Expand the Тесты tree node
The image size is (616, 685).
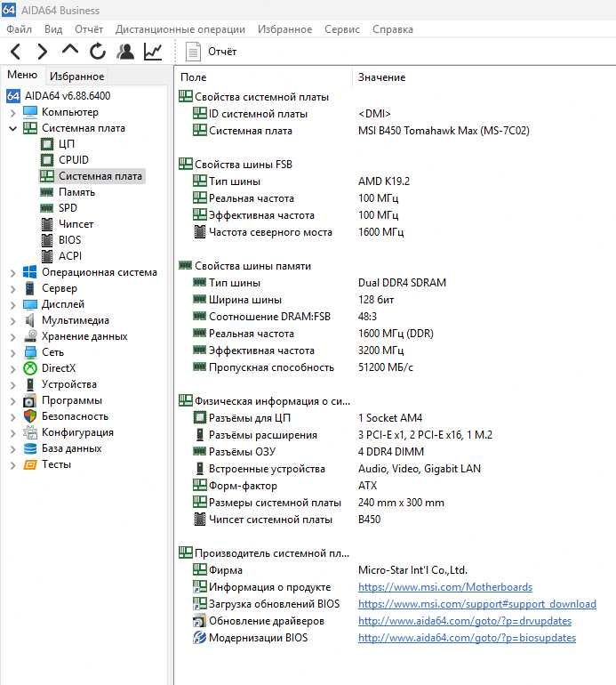[x=12, y=464]
